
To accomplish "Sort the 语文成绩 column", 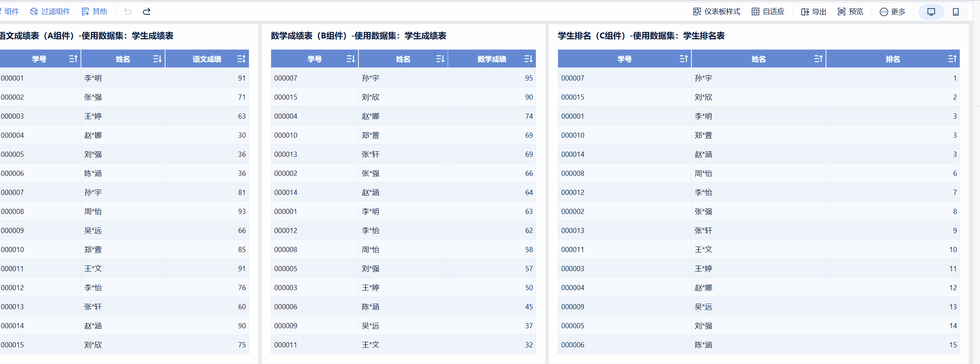I will pos(241,59).
